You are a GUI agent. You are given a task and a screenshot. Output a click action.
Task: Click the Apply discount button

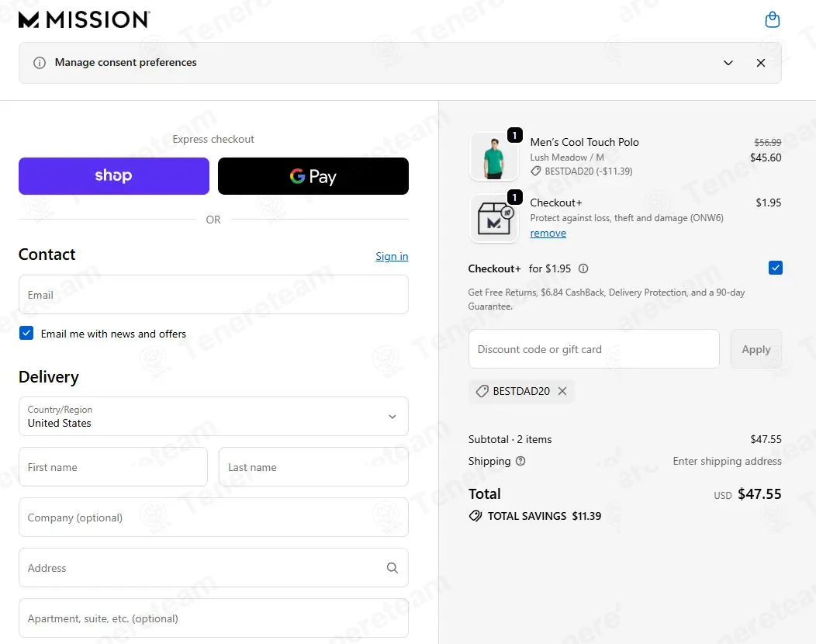pos(756,349)
